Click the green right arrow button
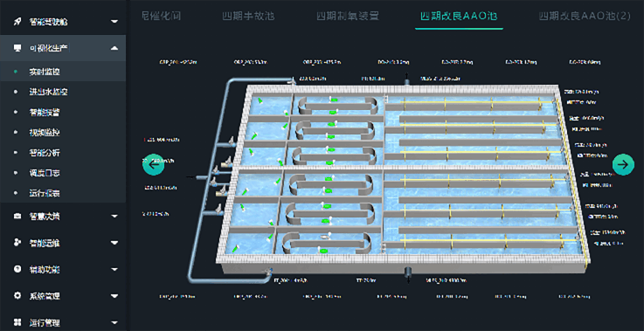This screenshot has width=644, height=331. (623, 164)
